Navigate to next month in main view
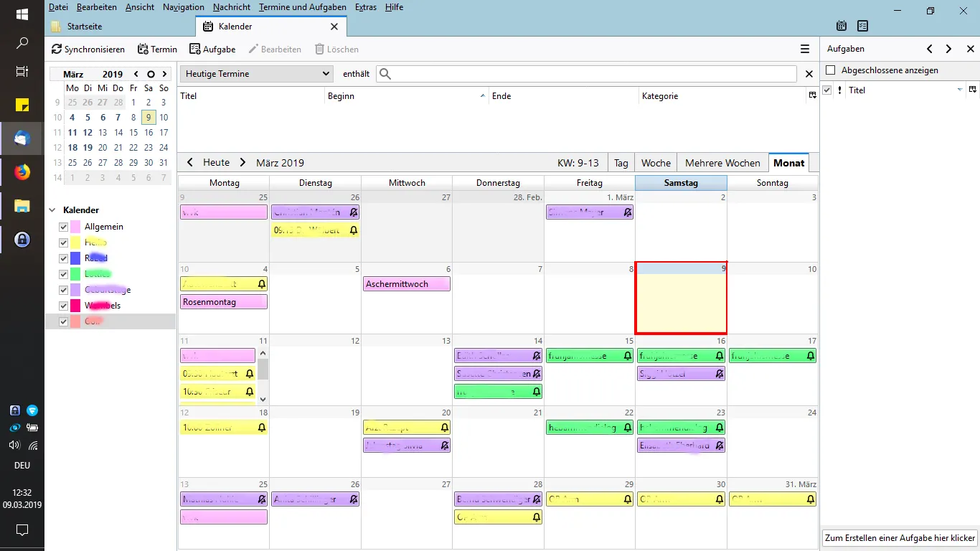Screen dimensions: 980x551 point(242,163)
